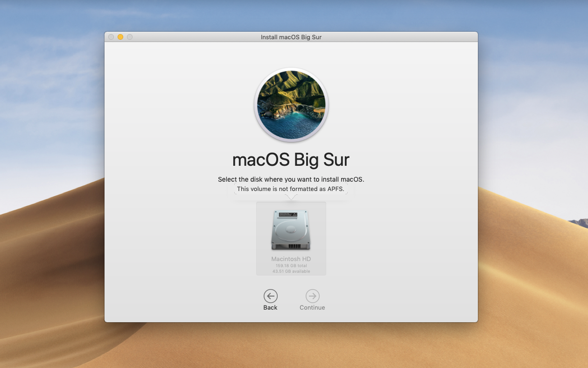
Task: Click 'This volume is not formatted as APFS' tooltip
Action: click(x=291, y=189)
